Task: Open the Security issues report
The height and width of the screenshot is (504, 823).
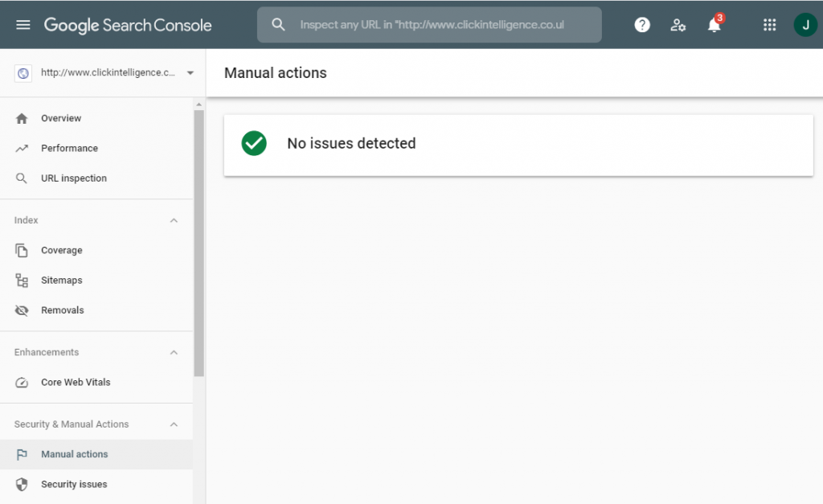Action: click(x=74, y=484)
